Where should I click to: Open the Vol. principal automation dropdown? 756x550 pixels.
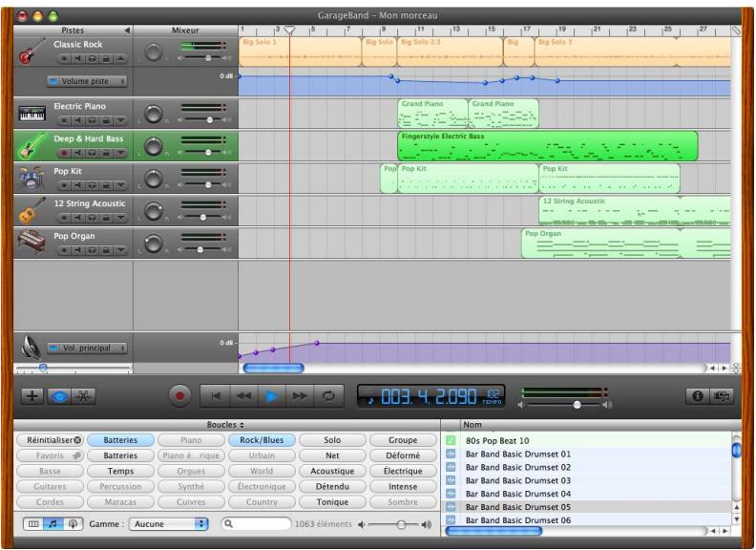tap(92, 348)
